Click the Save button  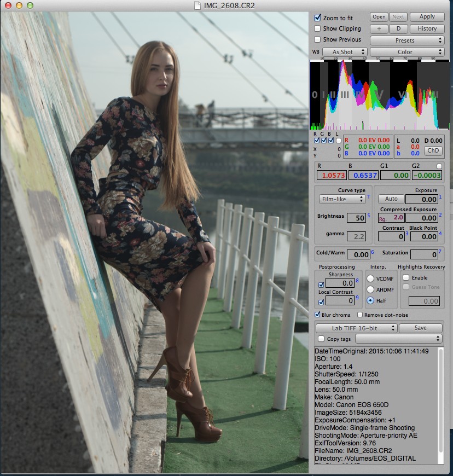click(421, 328)
